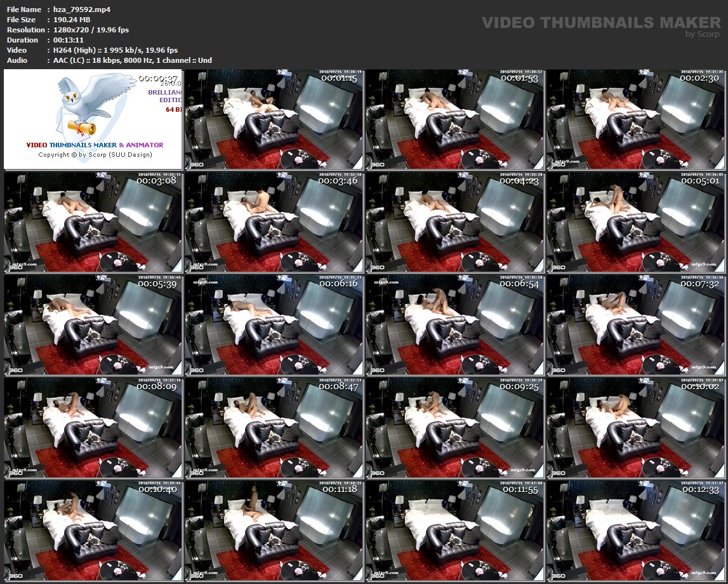Image resolution: width=728 pixels, height=584 pixels.
Task: Select the thumbnail at timestamp 00:02:30
Action: click(636, 120)
